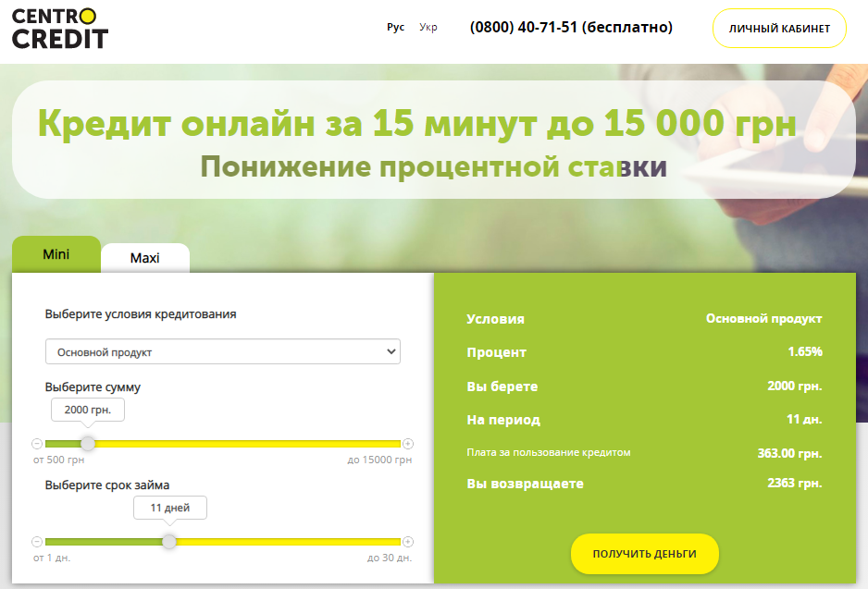
Task: Click the 11 дней term tooltip
Action: pos(170,508)
